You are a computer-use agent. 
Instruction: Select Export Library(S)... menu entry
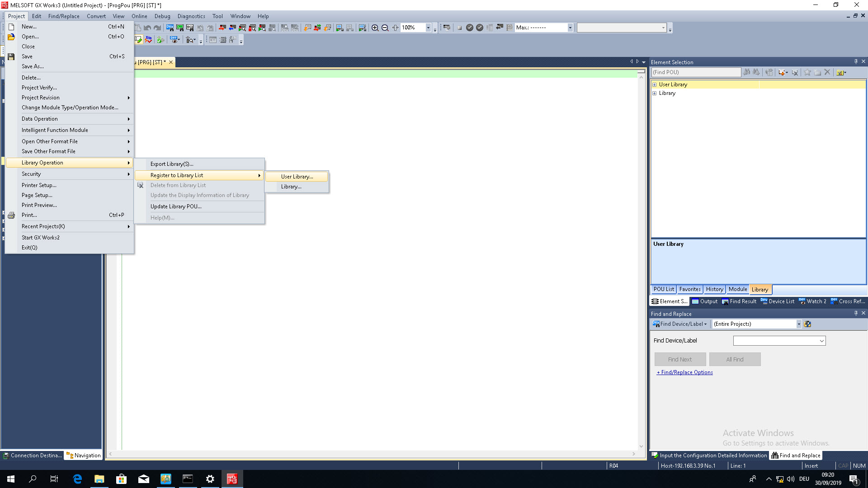point(199,164)
